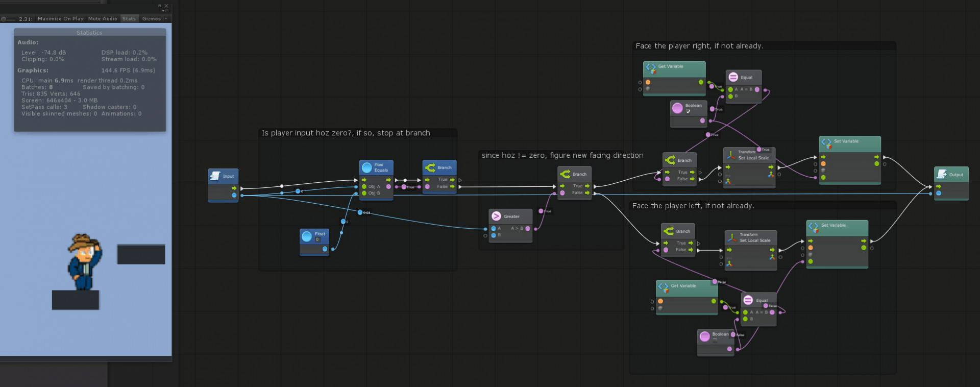Image resolution: width=980 pixels, height=387 pixels.
Task: Click the 'Statistics' panel header
Action: (x=89, y=33)
